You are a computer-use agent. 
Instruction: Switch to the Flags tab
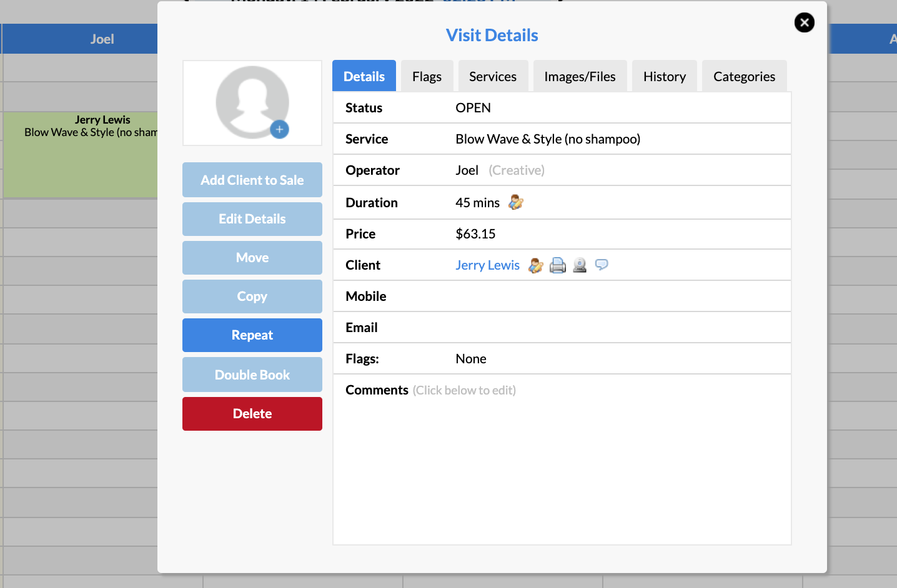click(x=427, y=77)
